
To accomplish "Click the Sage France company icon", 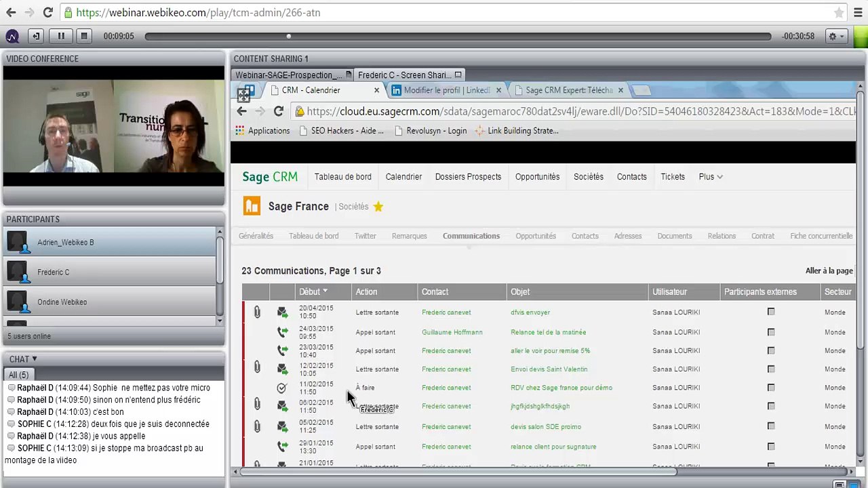I will pyautogui.click(x=252, y=206).
